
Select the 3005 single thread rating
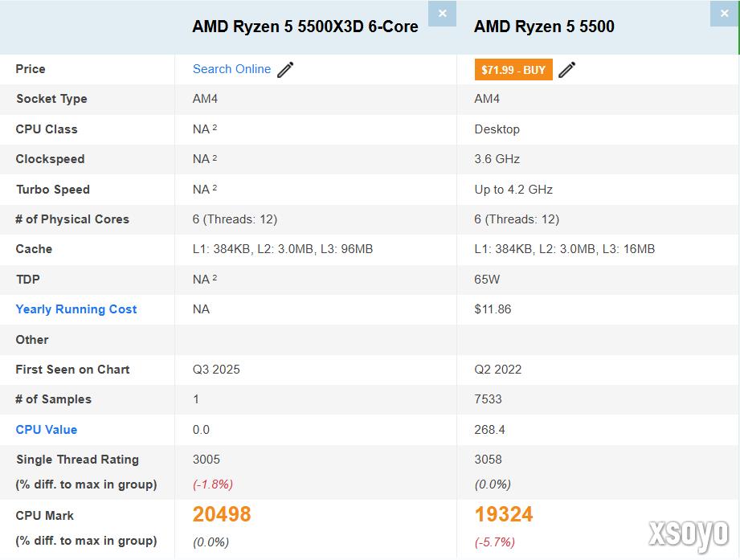point(206,459)
